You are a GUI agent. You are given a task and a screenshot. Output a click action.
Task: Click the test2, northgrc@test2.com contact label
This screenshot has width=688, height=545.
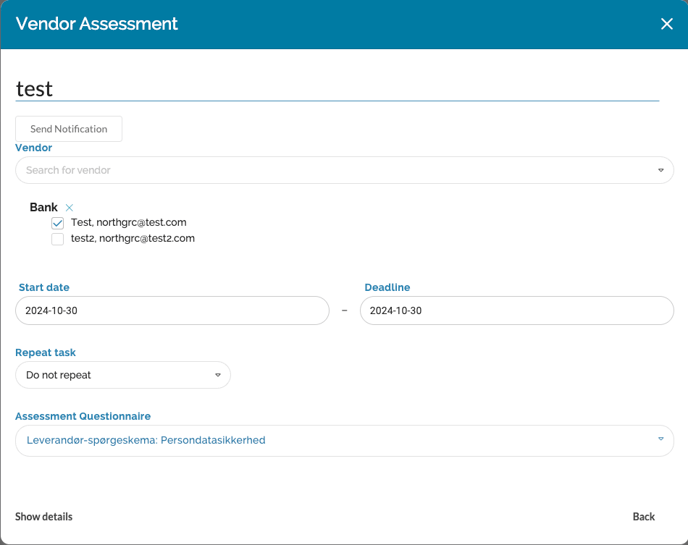point(132,239)
